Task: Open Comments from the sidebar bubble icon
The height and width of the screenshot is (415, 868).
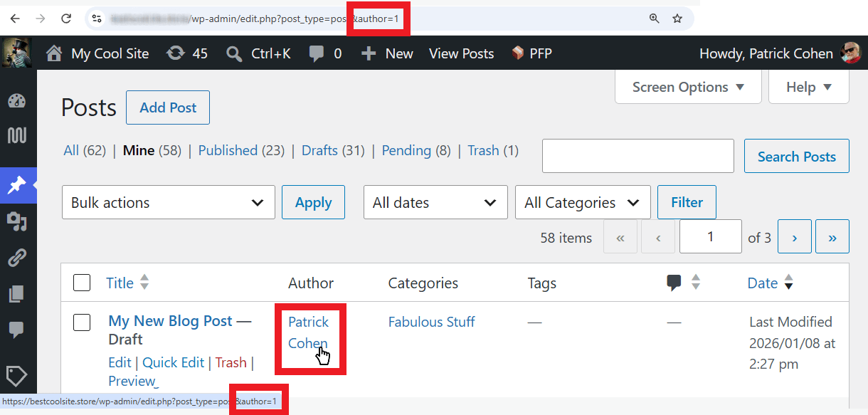Action: (17, 330)
